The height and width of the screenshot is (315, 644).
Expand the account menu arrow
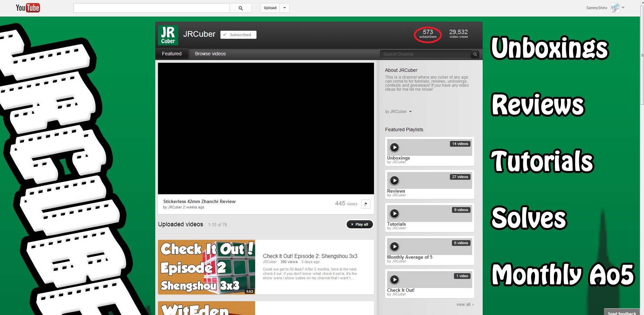tap(623, 8)
